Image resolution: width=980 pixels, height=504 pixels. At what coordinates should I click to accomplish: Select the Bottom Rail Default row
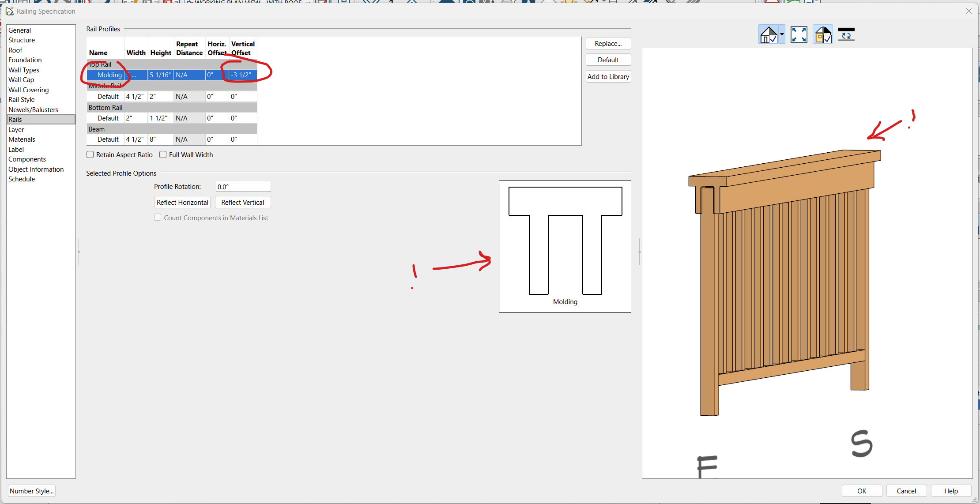click(108, 118)
